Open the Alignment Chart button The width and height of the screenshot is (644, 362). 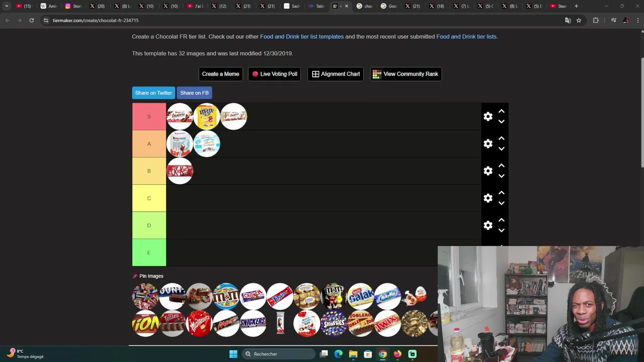click(336, 74)
